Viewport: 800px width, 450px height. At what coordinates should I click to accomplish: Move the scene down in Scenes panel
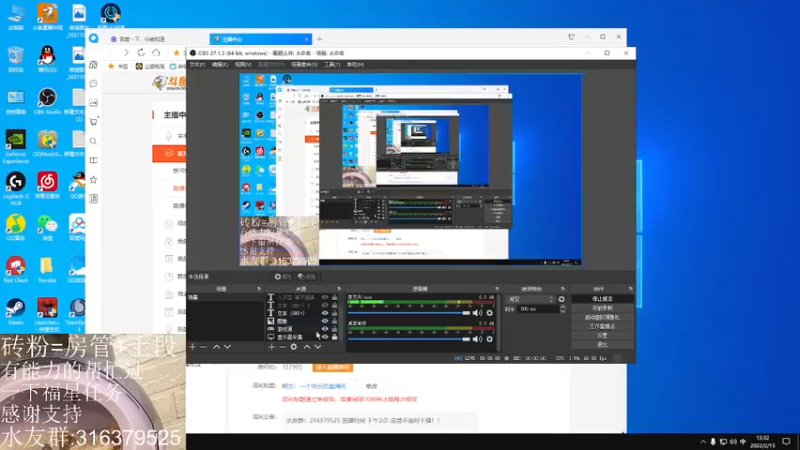point(228,347)
